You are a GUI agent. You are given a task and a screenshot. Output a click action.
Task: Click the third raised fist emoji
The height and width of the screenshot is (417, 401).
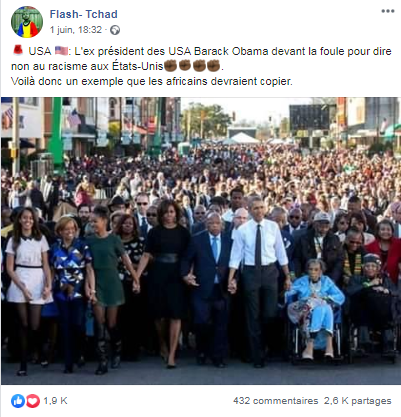click(199, 66)
